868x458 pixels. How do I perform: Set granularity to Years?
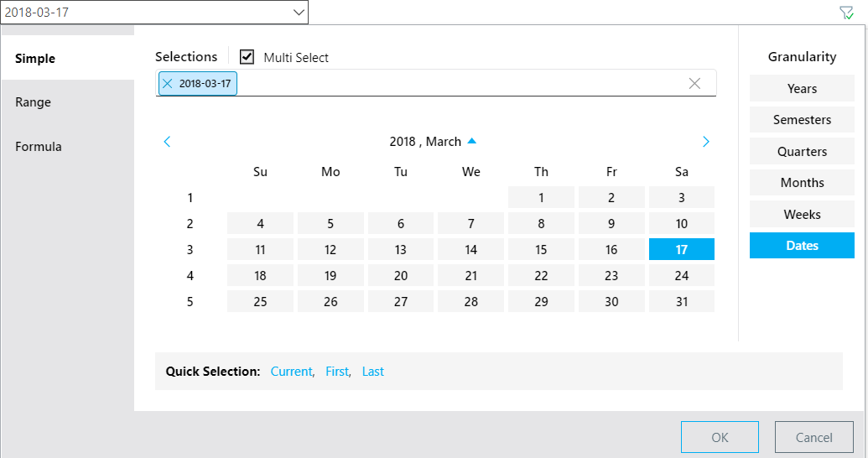[802, 89]
